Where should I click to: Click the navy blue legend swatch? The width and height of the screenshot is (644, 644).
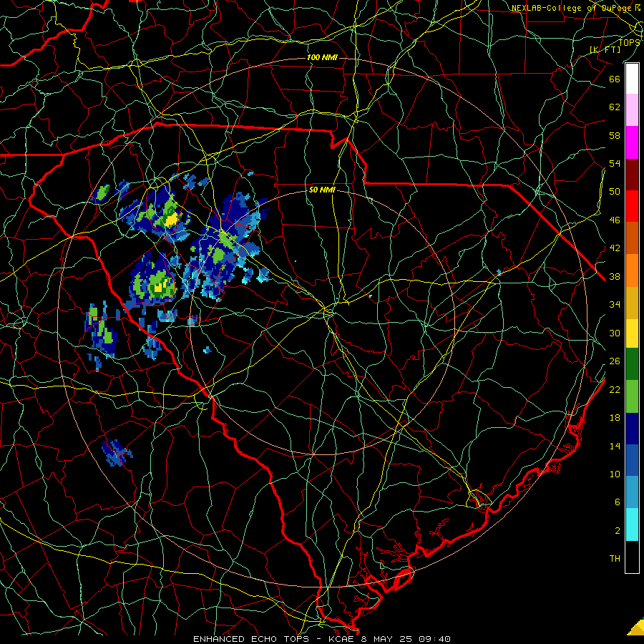632,429
